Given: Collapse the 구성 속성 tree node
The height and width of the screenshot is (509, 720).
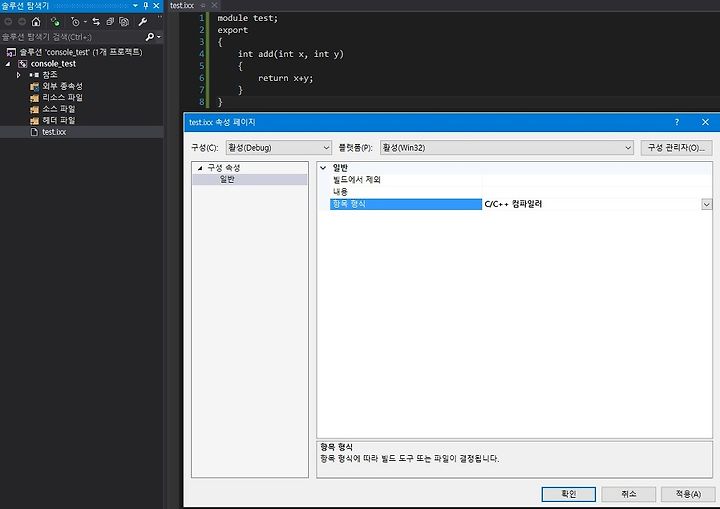Looking at the screenshot, I should (x=200, y=168).
